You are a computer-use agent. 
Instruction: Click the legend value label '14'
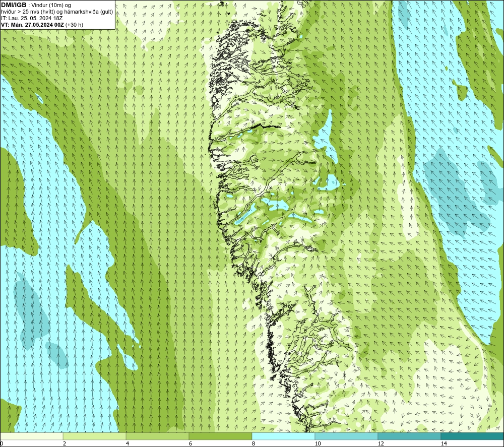pyautogui.click(x=444, y=444)
